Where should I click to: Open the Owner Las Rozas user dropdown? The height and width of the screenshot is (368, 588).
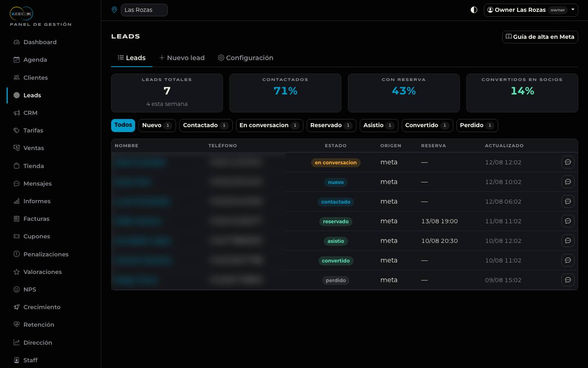tap(531, 10)
